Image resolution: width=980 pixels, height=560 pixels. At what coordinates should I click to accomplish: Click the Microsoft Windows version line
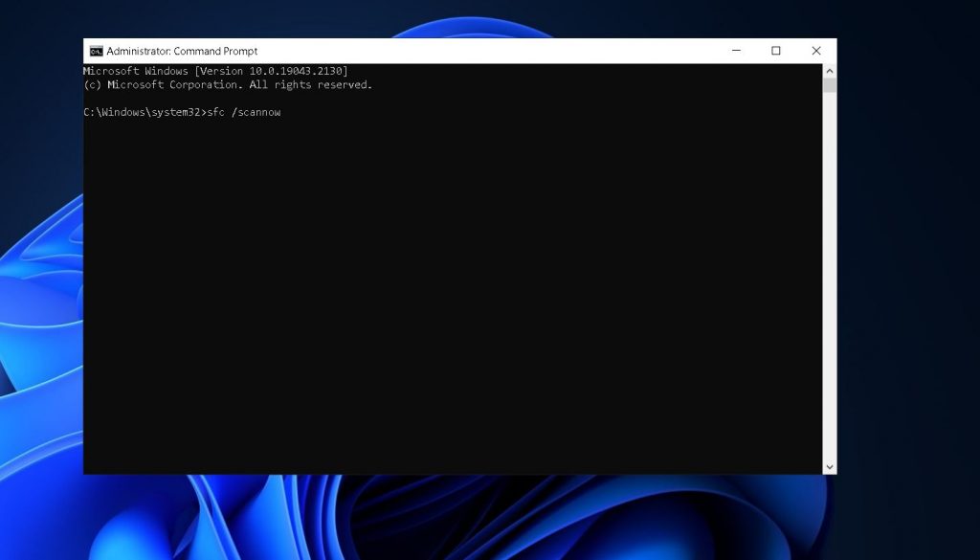click(x=215, y=70)
